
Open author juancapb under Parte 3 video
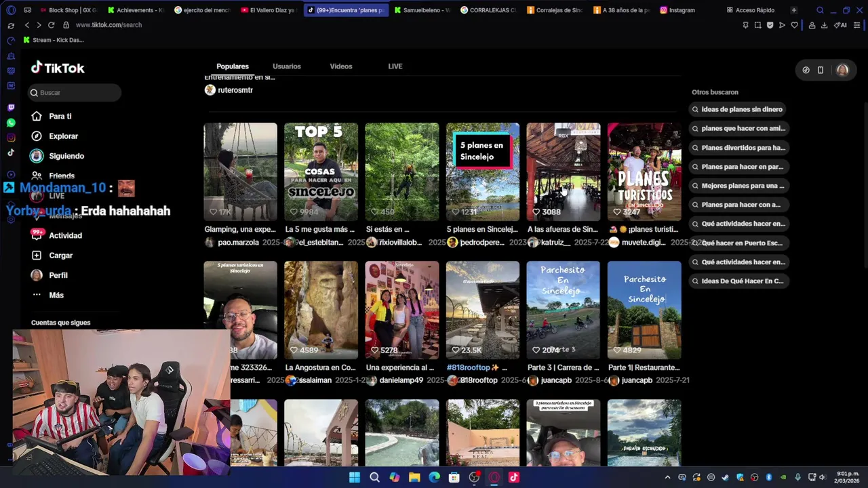tap(556, 381)
